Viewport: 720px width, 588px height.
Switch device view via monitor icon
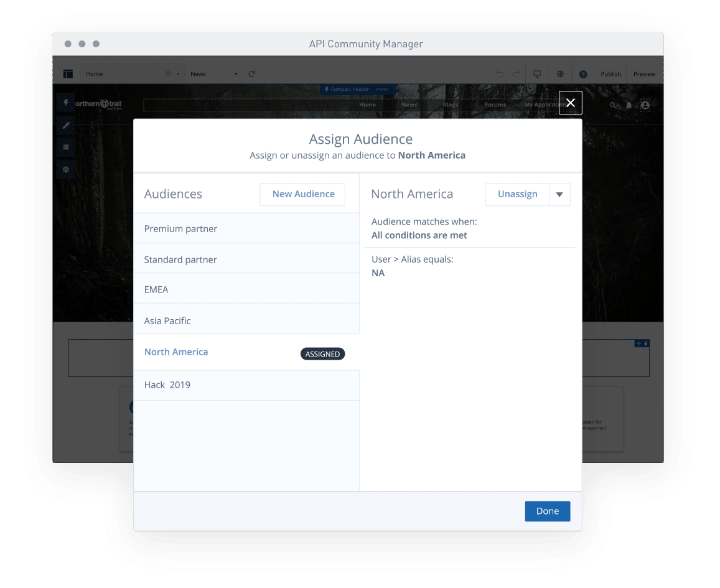click(x=536, y=73)
